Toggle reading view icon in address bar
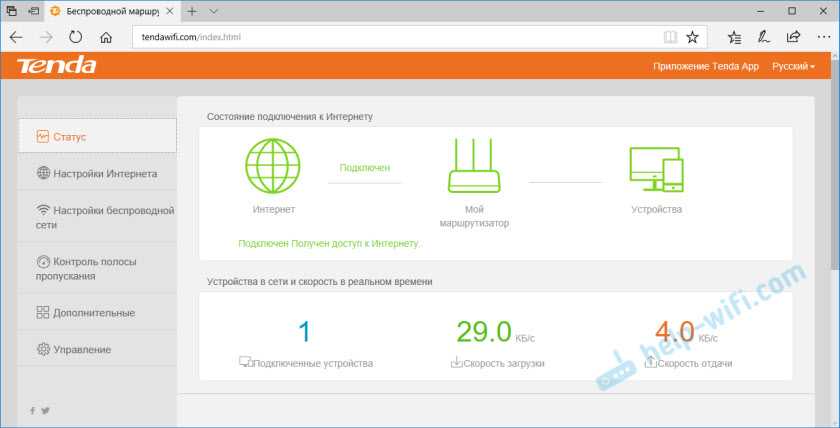This screenshot has width=840, height=428. (x=669, y=37)
